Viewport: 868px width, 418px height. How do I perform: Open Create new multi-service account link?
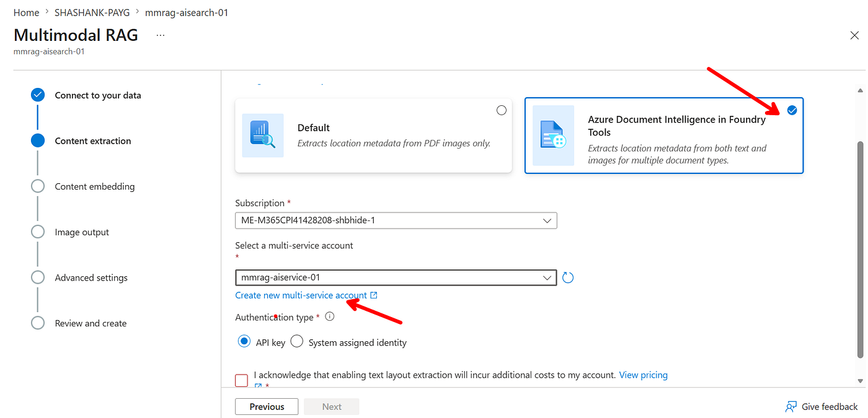click(306, 295)
